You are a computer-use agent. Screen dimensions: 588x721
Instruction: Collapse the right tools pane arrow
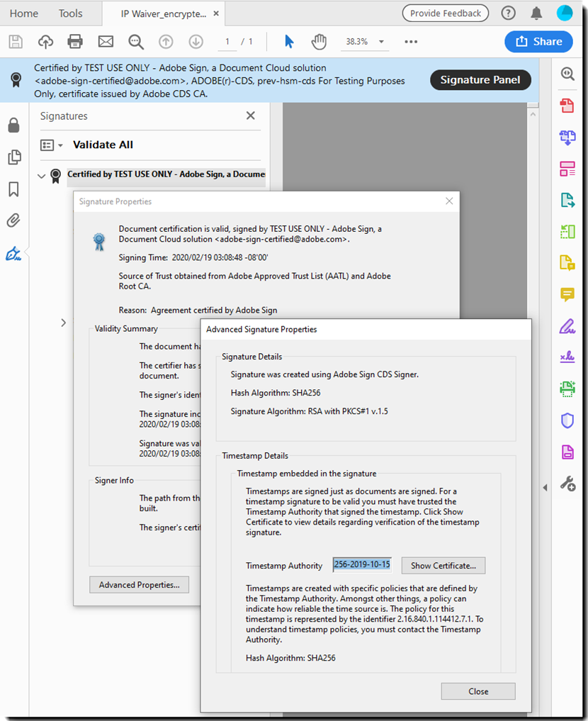(545, 487)
